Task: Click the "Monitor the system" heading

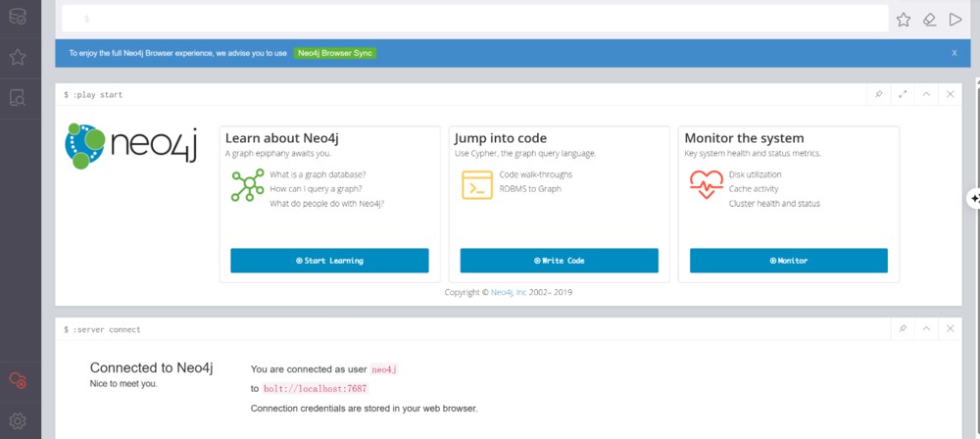Action: (745, 138)
